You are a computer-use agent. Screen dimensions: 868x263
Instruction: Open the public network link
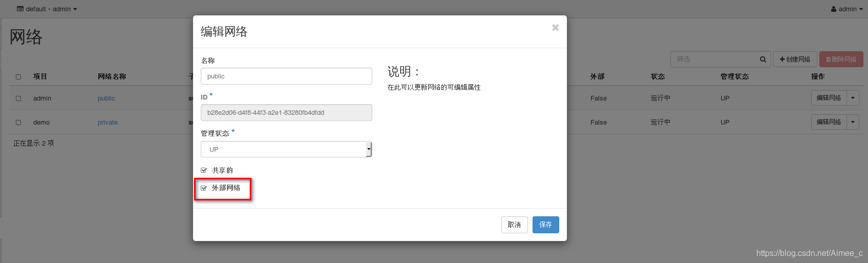[x=107, y=98]
